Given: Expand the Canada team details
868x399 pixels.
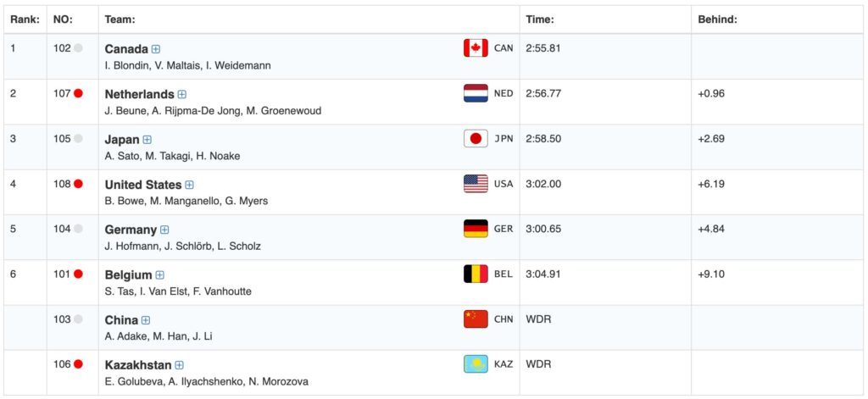Looking at the screenshot, I should 156,49.
